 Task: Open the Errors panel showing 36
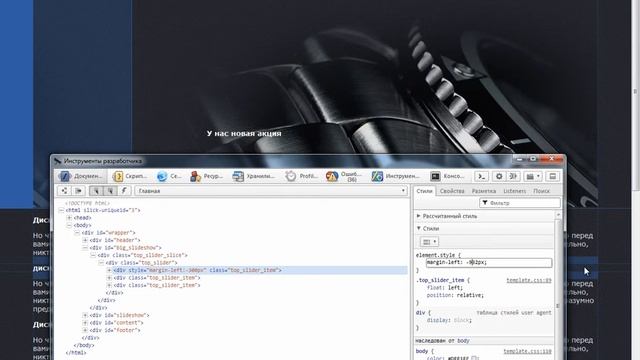344,176
